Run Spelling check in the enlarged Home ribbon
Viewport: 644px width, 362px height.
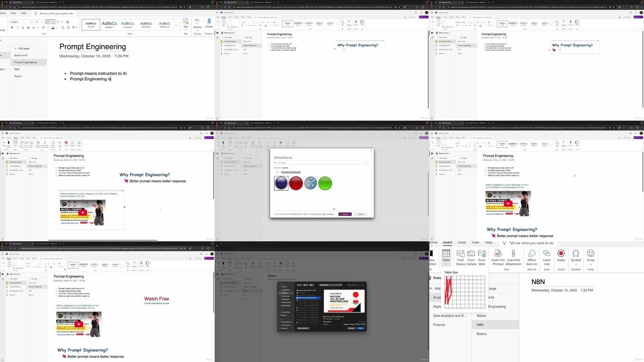(197, 23)
